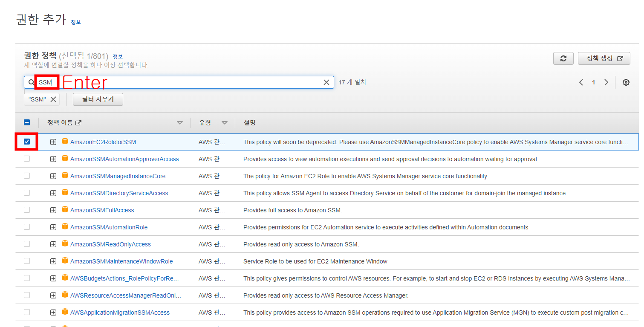Click the search magnifier icon
The width and height of the screenshot is (644, 327).
pos(31,82)
